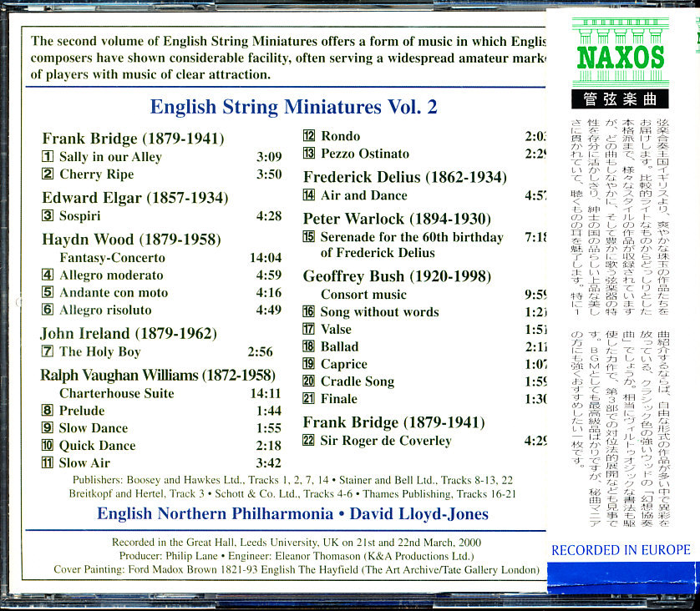Click the lower Japanese description block on obi
Viewport: 700px width, 611px height.
[620, 428]
